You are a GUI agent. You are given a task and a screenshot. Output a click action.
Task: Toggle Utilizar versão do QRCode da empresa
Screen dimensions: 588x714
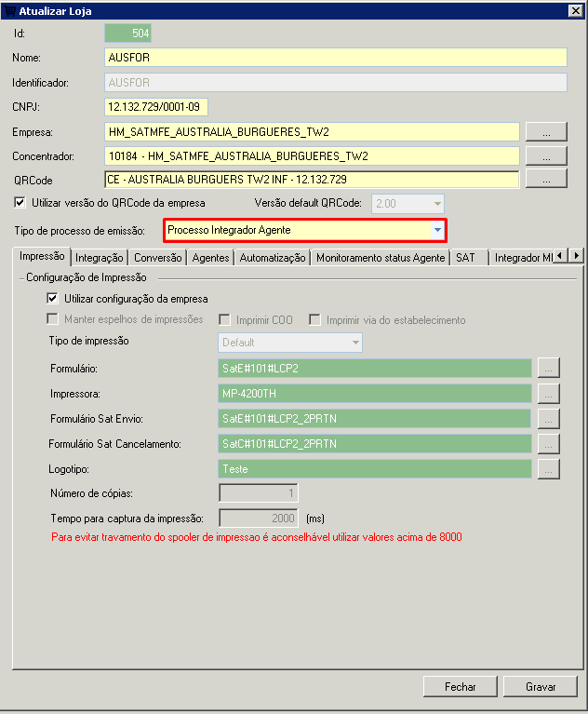20,203
